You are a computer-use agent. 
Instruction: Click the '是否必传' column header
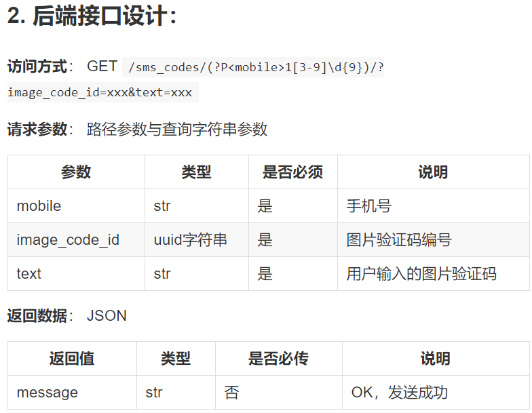pyautogui.click(x=278, y=358)
